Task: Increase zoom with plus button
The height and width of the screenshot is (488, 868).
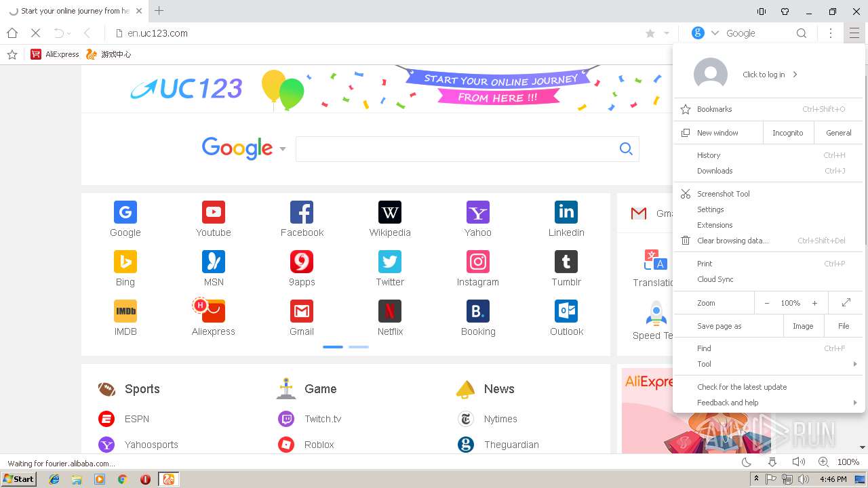Action: point(814,303)
